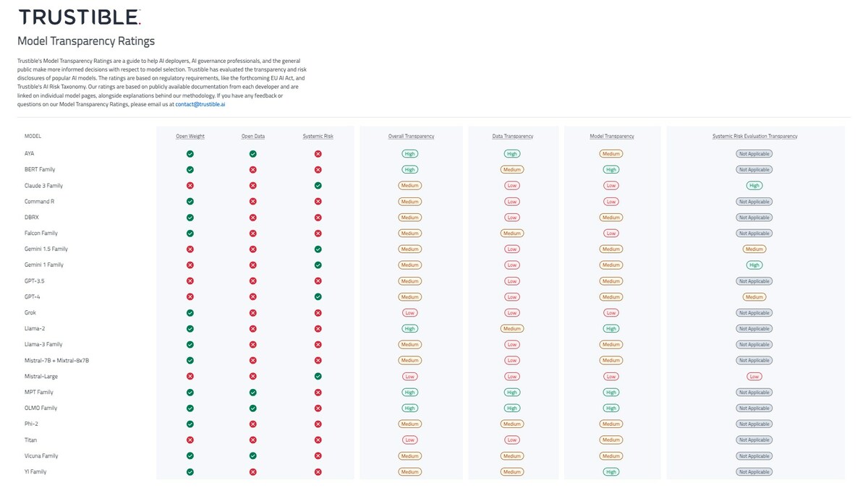
Task: Click GPT-3.5's red Systemic Risk cross
Action: (318, 281)
